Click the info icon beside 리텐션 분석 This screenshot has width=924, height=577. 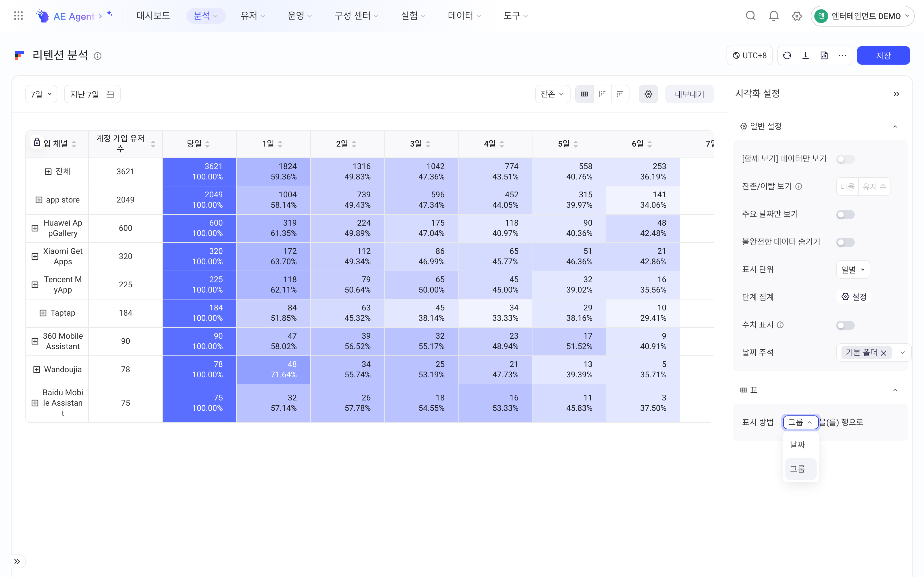[98, 56]
